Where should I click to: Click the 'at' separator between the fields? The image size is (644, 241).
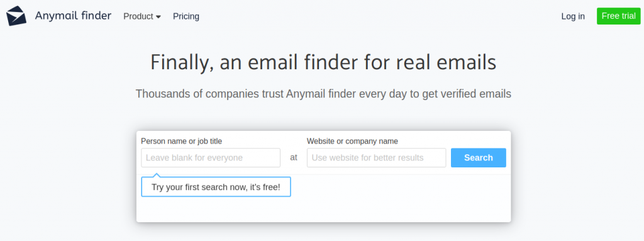pyautogui.click(x=294, y=157)
